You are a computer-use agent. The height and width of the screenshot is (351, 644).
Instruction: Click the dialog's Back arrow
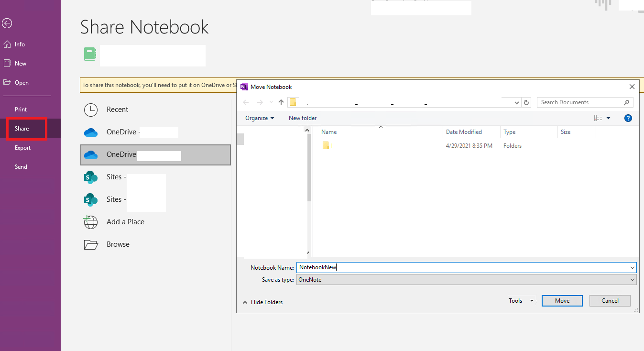[246, 102]
